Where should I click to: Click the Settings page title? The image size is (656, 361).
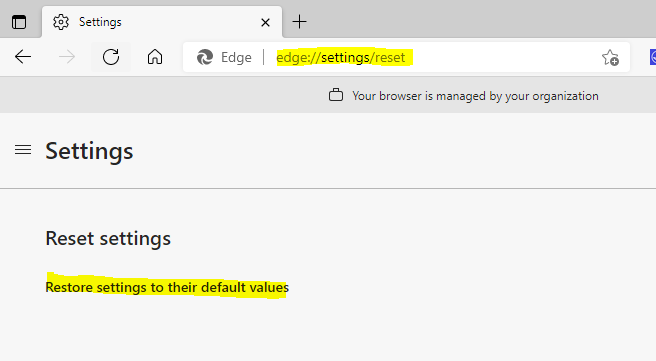(x=89, y=151)
